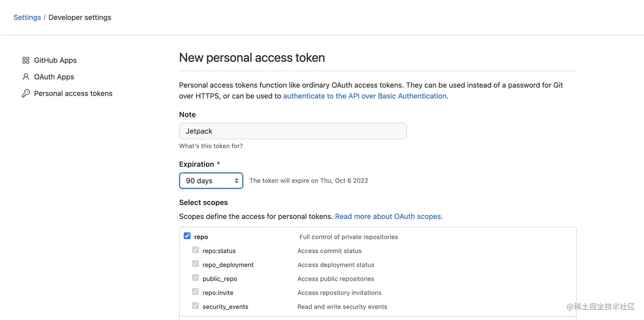Open the Expiration 90 days dropdown
The width and height of the screenshot is (644, 320).
tap(211, 181)
